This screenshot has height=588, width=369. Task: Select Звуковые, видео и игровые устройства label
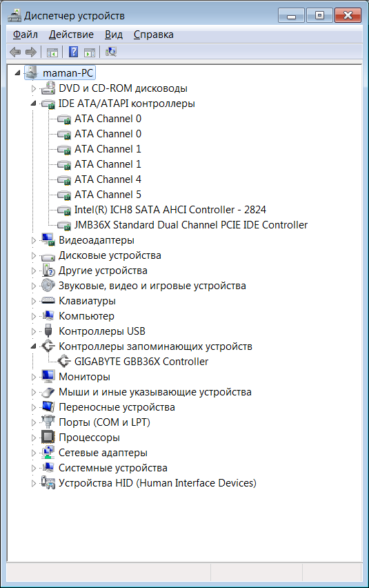[152, 286]
